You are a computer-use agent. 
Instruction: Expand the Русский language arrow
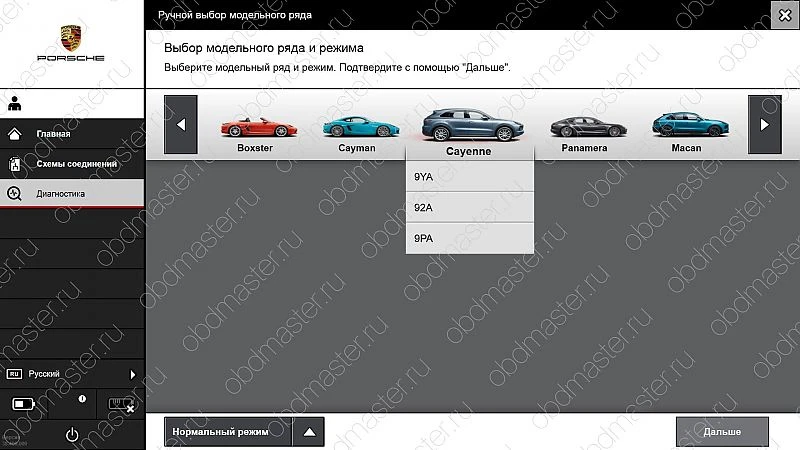coord(133,374)
